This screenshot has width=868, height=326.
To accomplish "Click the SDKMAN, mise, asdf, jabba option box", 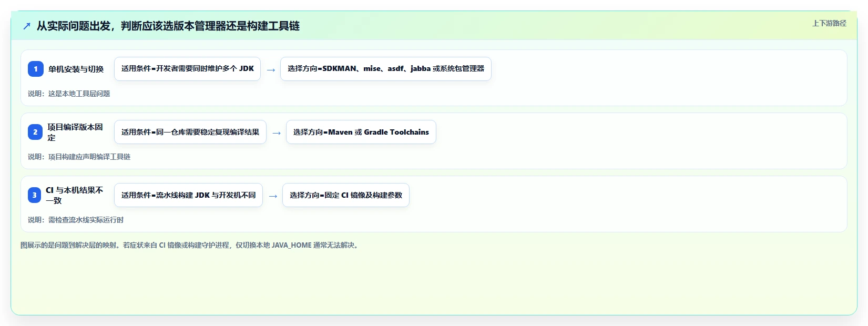I will pos(386,69).
